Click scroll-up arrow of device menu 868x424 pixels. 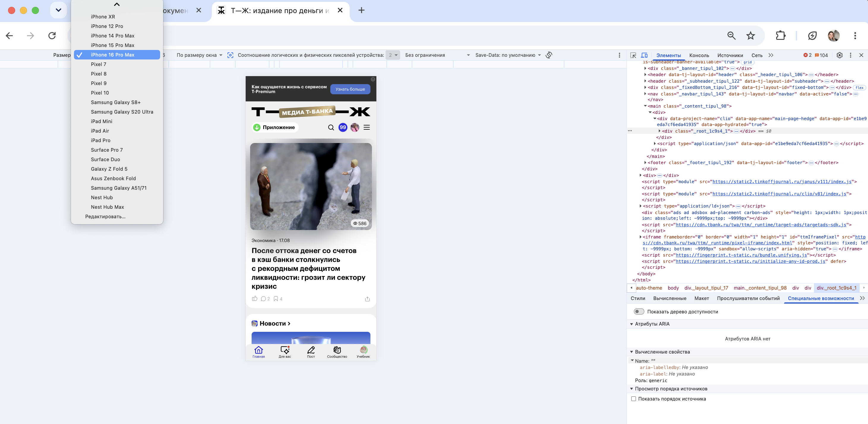click(x=116, y=4)
